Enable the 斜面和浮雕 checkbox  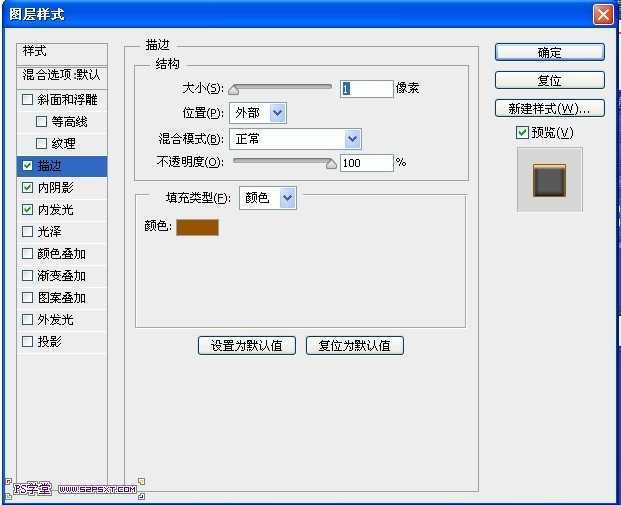27,99
